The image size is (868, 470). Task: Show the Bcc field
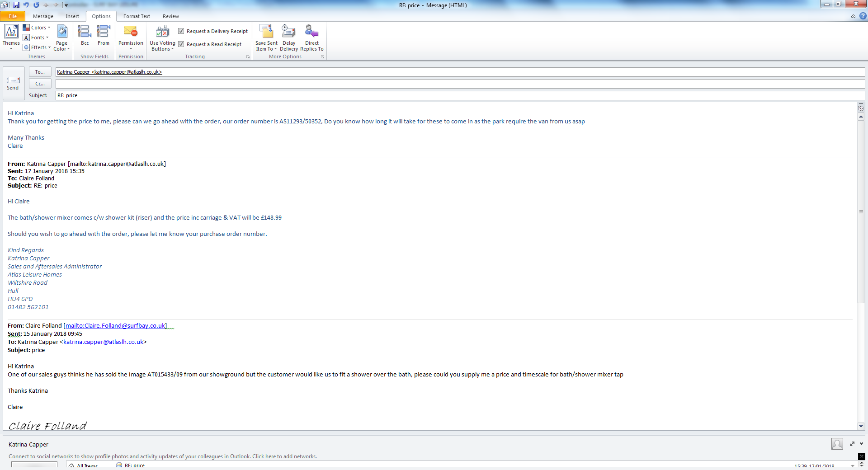pos(85,36)
